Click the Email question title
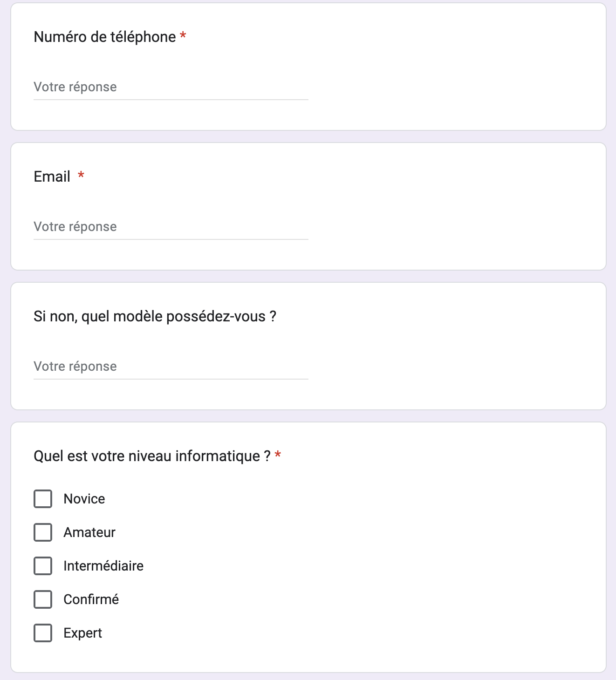The width and height of the screenshot is (616, 680). pos(52,177)
